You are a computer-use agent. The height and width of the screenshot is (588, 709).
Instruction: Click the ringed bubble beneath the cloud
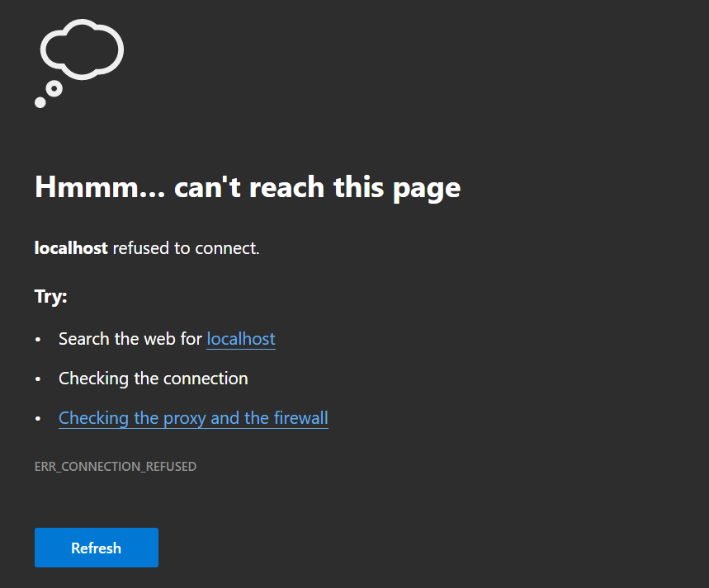(x=54, y=88)
